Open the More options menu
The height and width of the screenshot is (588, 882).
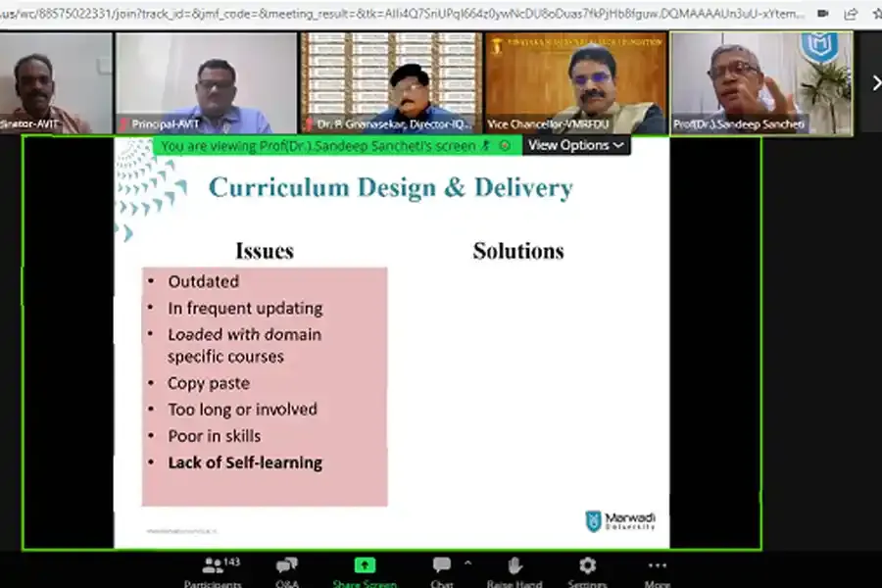pyautogui.click(x=657, y=566)
